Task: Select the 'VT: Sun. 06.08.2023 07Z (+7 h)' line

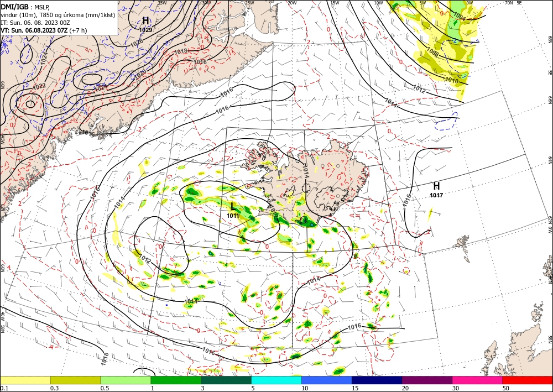Action: (x=44, y=30)
